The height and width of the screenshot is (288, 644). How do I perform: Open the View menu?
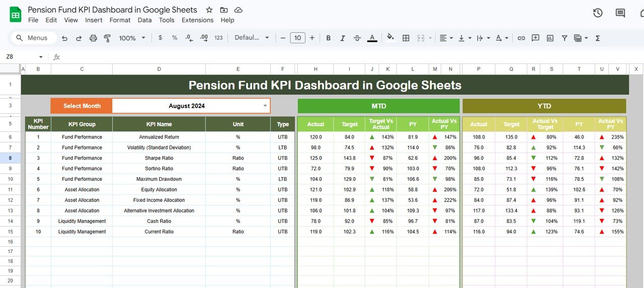tap(71, 20)
